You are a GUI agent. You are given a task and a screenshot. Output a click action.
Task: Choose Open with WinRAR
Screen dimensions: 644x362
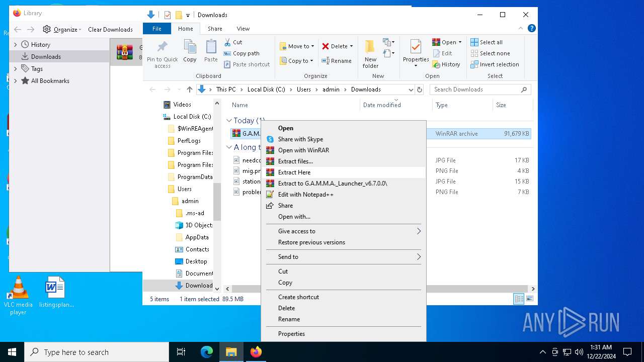click(x=343, y=150)
